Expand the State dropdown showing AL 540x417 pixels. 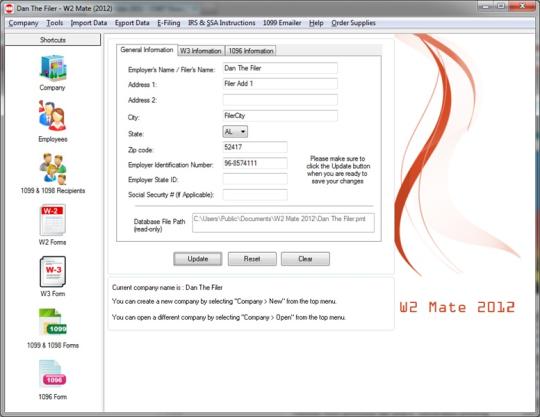click(235, 132)
